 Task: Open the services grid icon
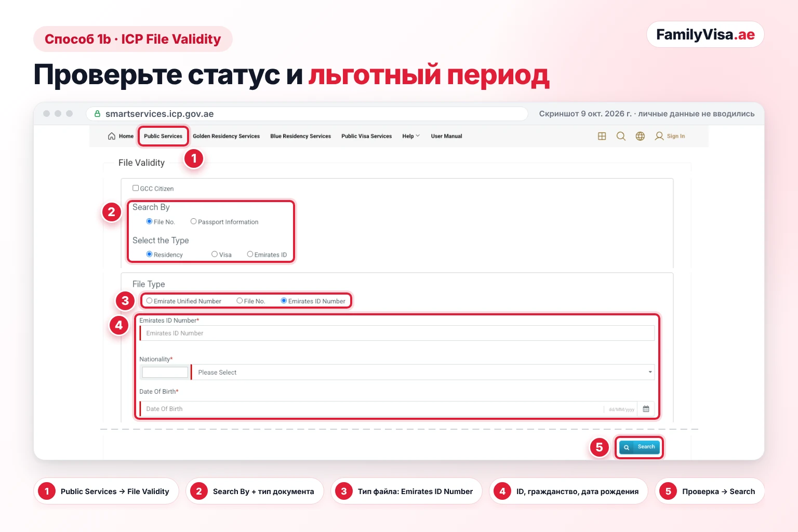[602, 136]
